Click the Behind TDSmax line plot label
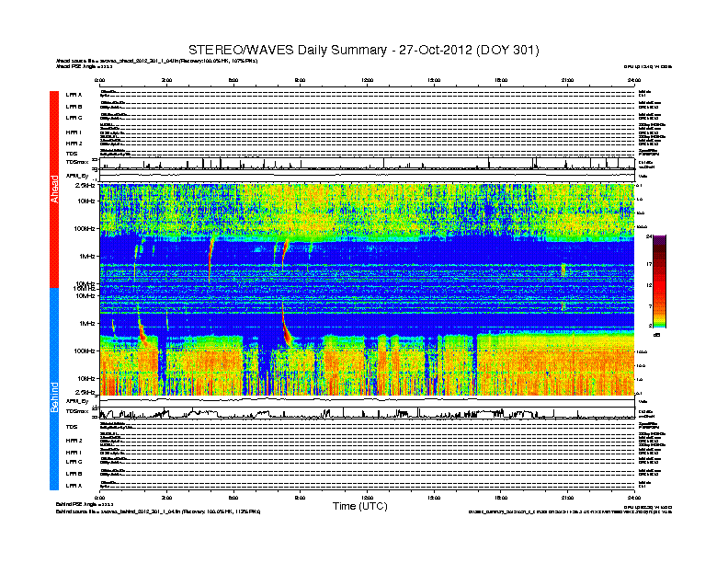This screenshot has height=563, width=728. tap(75, 411)
